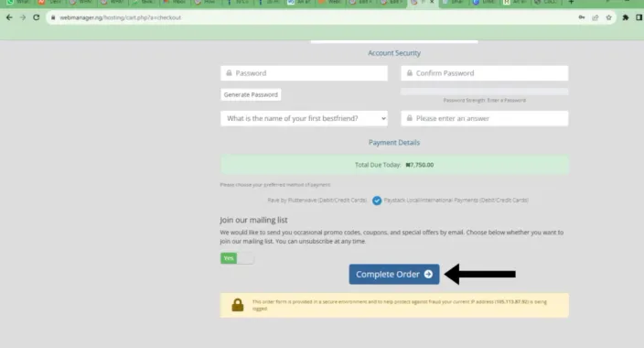Select Rave by Flutterwave payment option
The width and height of the screenshot is (644, 348).
click(x=317, y=201)
